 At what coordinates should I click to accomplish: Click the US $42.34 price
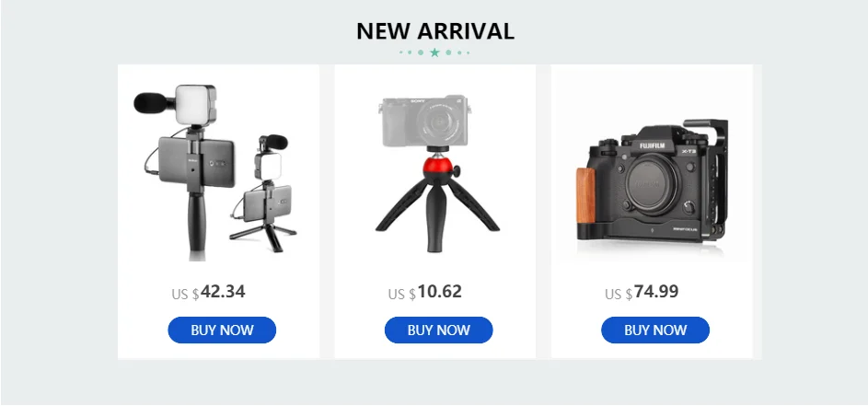point(208,292)
